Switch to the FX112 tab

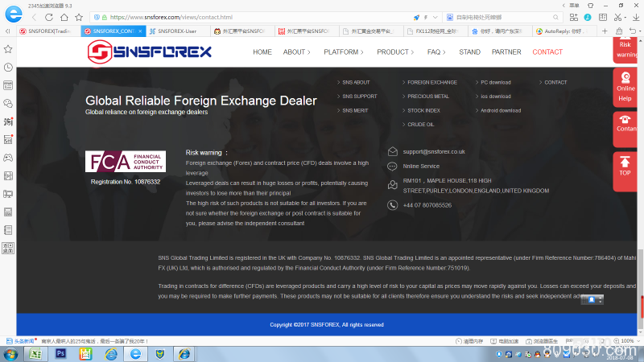click(x=436, y=31)
